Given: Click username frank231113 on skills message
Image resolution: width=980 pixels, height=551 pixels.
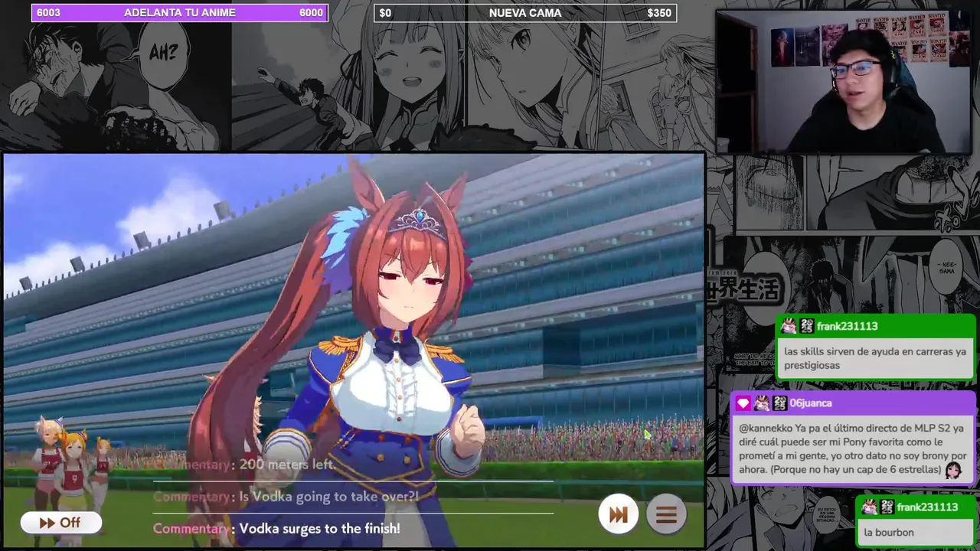Looking at the screenshot, I should tap(847, 326).
